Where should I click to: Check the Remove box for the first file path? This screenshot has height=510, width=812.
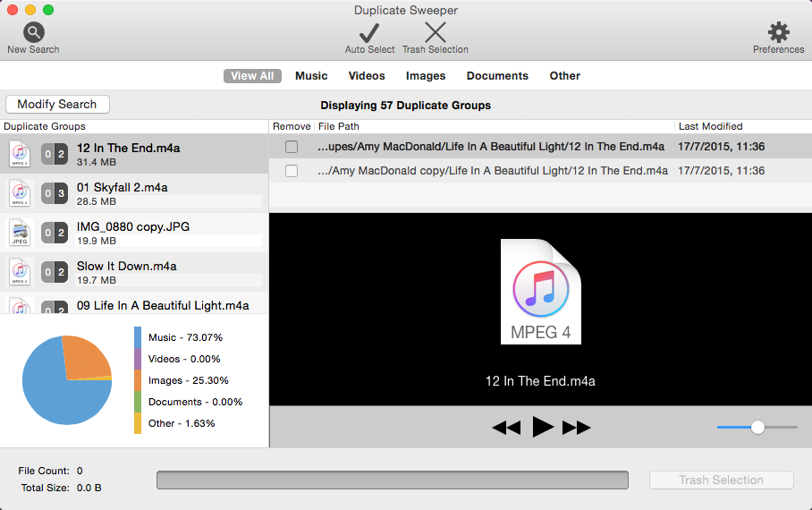292,147
